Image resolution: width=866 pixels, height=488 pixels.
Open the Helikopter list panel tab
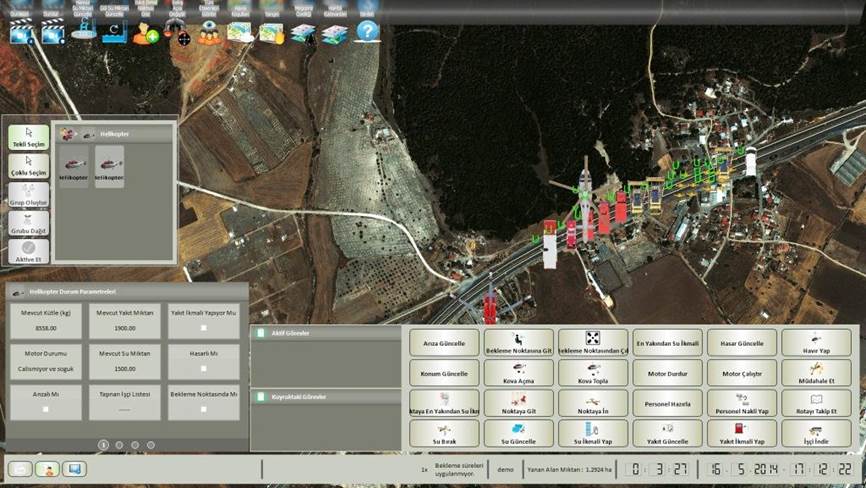(115, 133)
